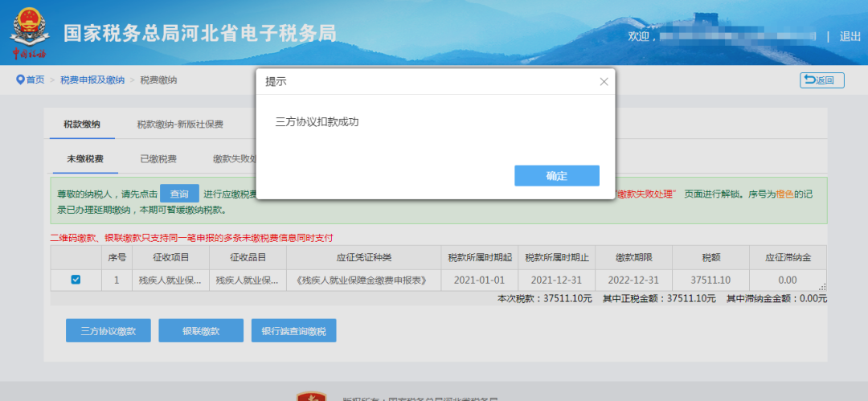This screenshot has width=868, height=401.
Task: Open the 首页 breadcrumb link
Action: (35, 80)
